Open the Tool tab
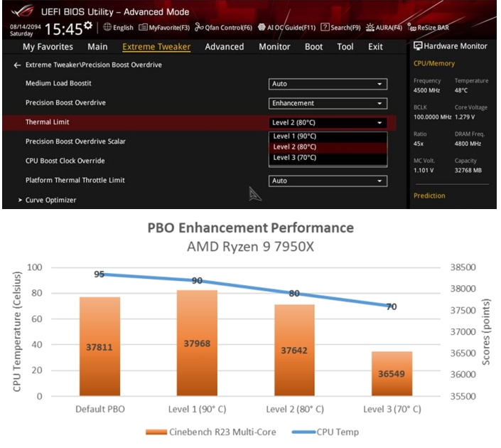Viewport: 501px width, 448px height. point(345,47)
